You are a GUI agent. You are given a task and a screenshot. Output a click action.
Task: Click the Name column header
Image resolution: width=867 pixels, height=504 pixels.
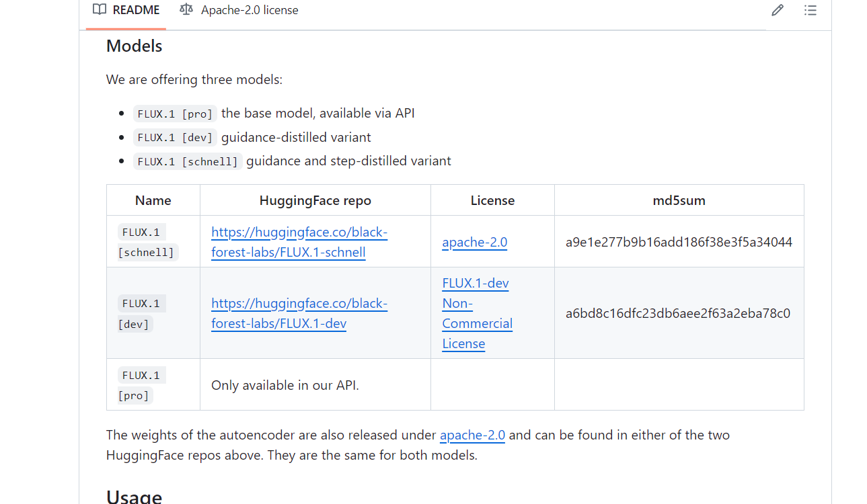point(153,200)
